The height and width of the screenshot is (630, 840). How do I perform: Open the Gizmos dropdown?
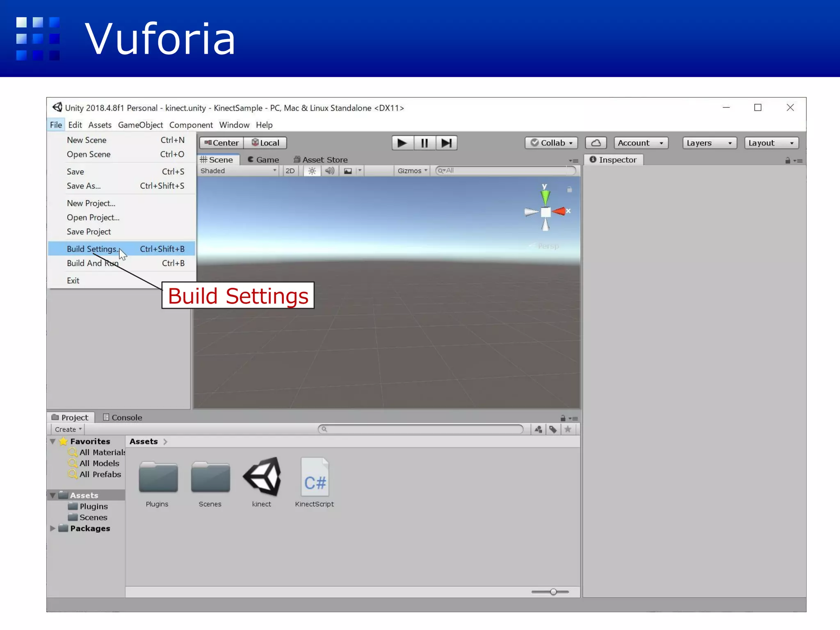point(412,171)
